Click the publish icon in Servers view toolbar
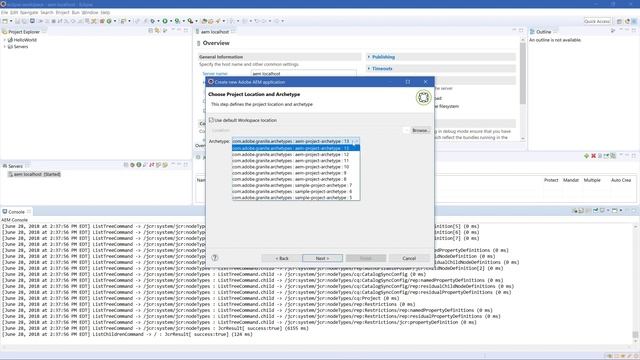 click(x=158, y=165)
